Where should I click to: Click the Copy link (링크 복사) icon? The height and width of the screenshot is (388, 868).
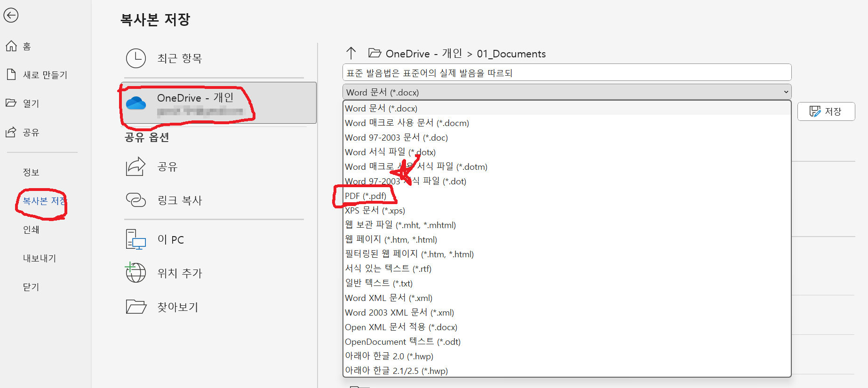coord(136,200)
